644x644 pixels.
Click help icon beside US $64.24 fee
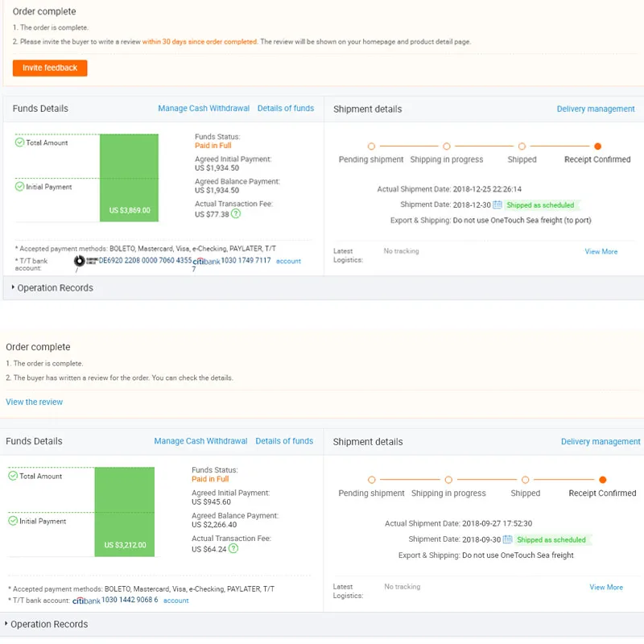point(233,548)
